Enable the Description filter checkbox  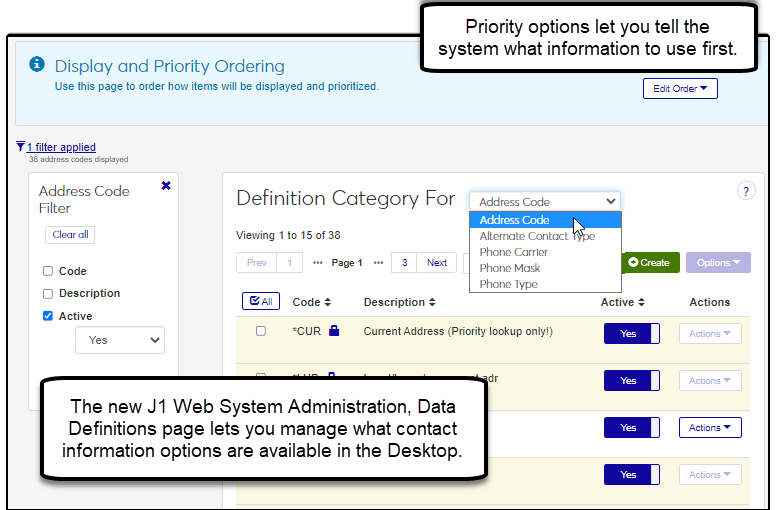coord(48,294)
